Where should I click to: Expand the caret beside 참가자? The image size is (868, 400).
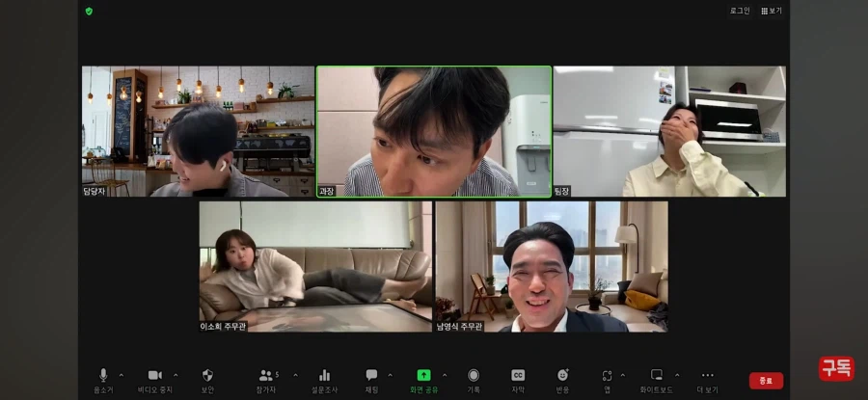(295, 375)
